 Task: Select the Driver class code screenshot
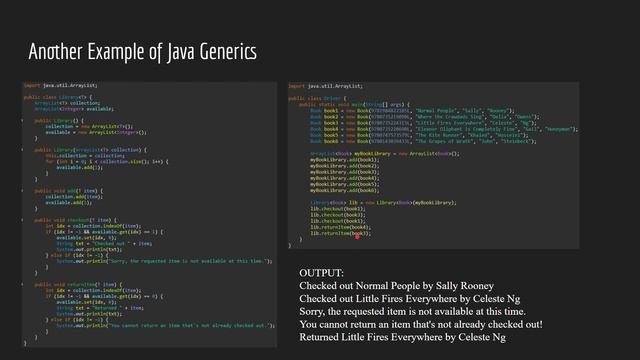pyautogui.click(x=433, y=165)
